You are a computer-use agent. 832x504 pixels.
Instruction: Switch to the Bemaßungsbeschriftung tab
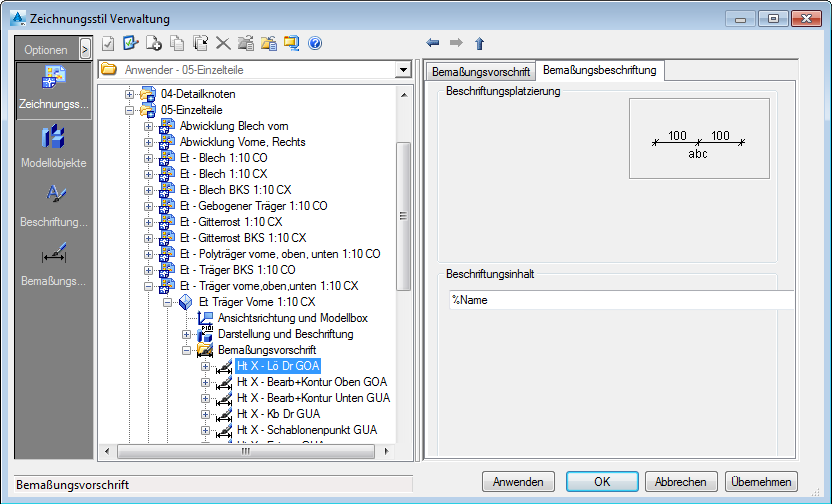600,70
